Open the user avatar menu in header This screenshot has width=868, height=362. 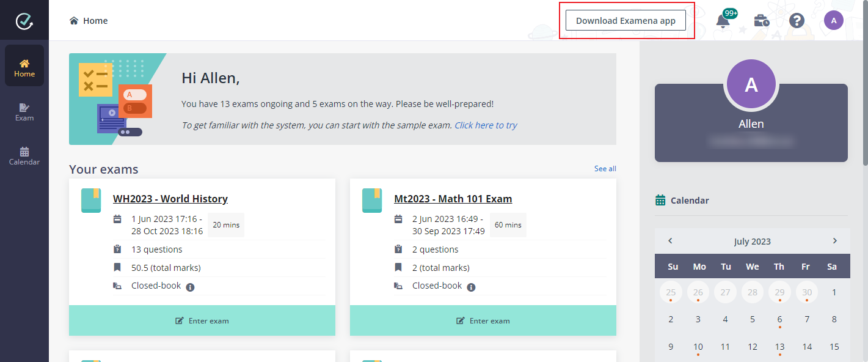click(834, 21)
